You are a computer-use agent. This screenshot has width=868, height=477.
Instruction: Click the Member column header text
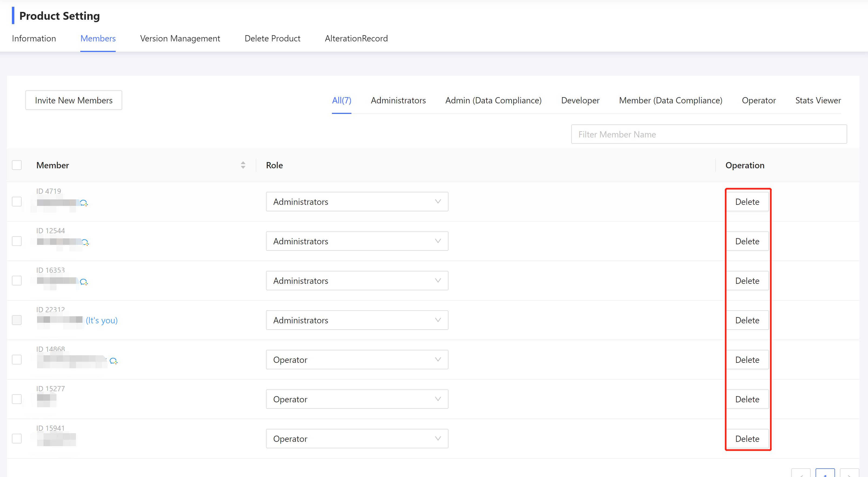[52, 165]
